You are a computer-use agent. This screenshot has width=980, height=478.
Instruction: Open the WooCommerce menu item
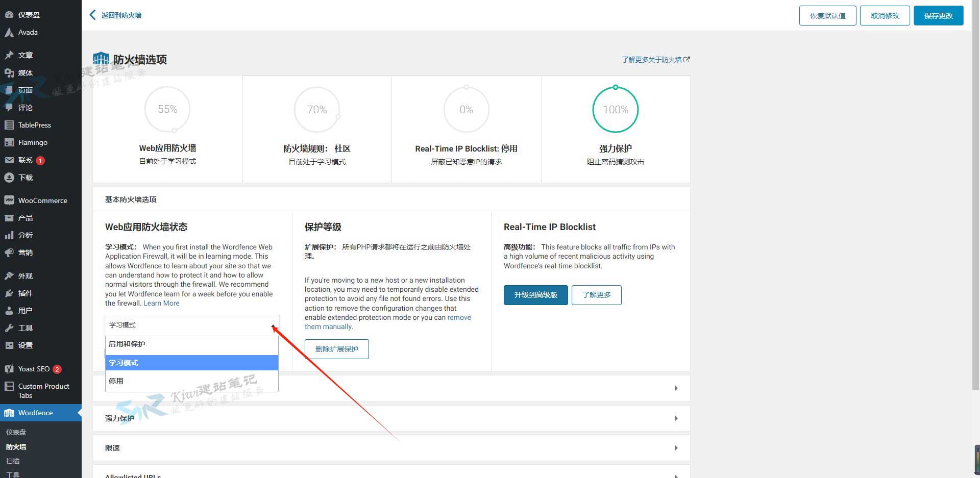(x=41, y=200)
